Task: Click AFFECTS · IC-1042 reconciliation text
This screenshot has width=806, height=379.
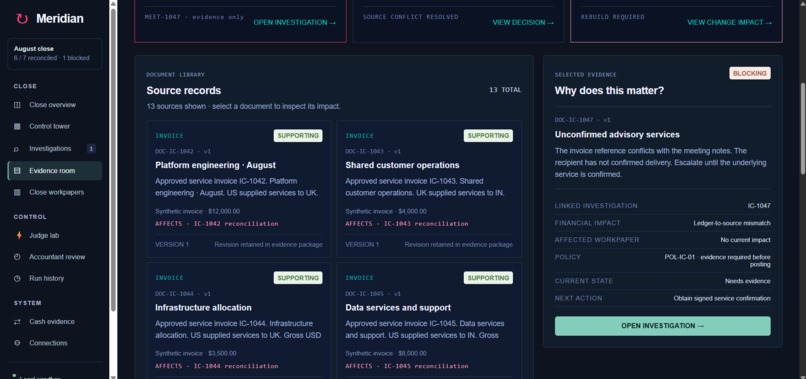Action: [x=216, y=224]
